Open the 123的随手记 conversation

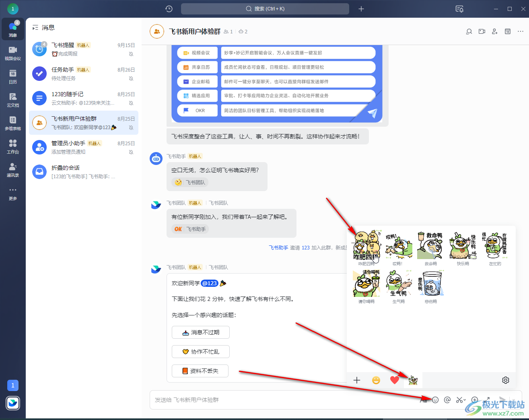pyautogui.click(x=84, y=98)
